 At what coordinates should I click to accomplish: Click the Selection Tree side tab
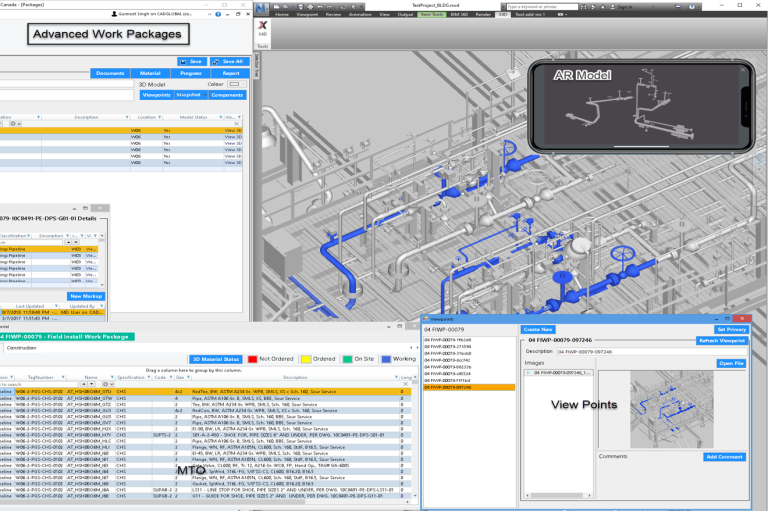pos(257,66)
